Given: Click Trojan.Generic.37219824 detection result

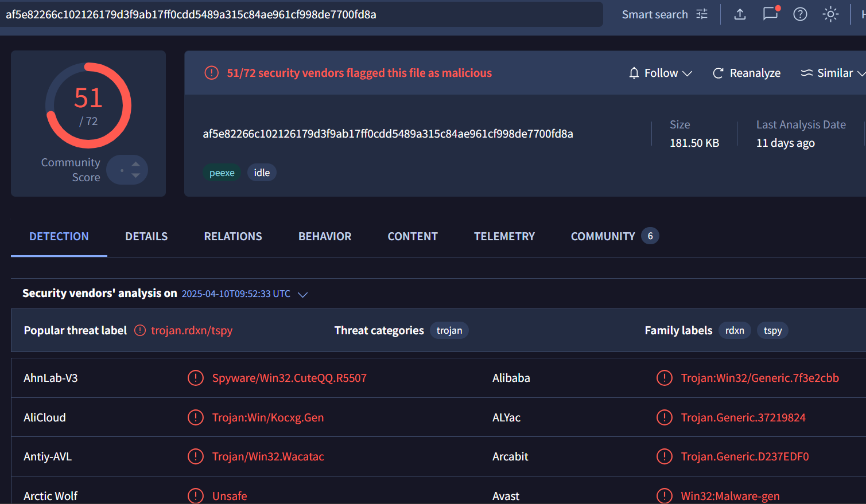Looking at the screenshot, I should point(743,417).
